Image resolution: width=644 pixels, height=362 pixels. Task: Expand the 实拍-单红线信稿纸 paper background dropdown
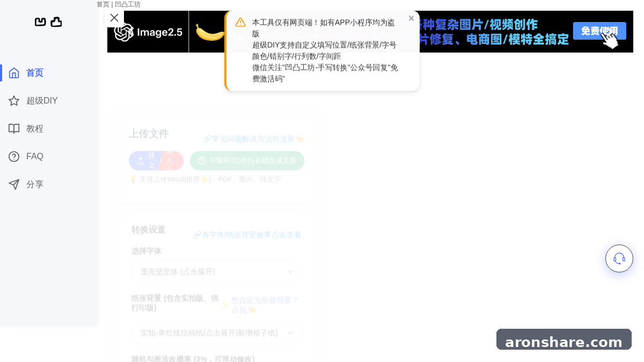coord(216,333)
